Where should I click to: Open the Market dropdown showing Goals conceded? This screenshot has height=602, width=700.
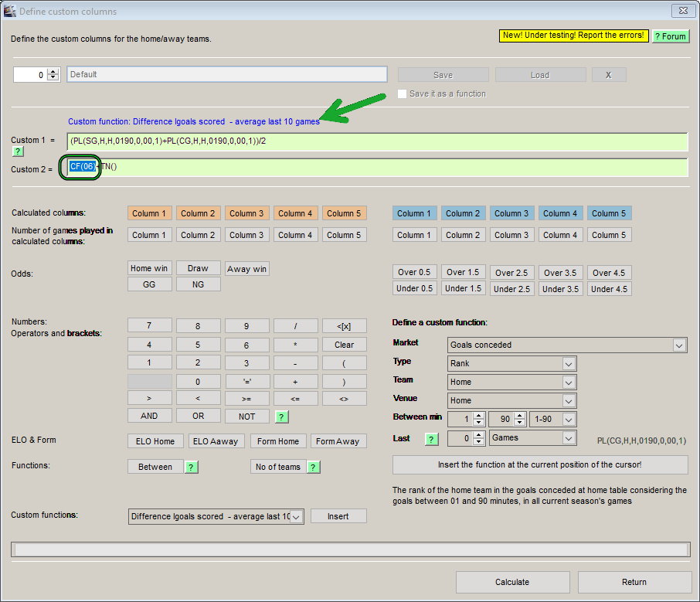tap(679, 345)
